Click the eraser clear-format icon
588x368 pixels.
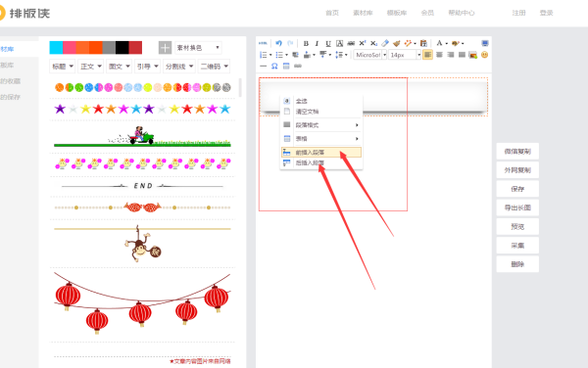[385, 43]
